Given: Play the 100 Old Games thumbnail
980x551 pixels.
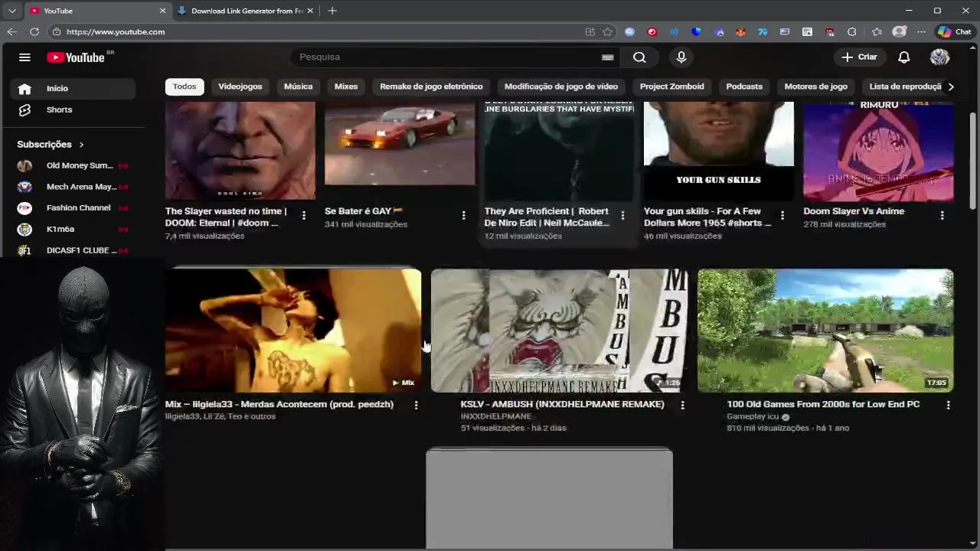Looking at the screenshot, I should coord(825,331).
